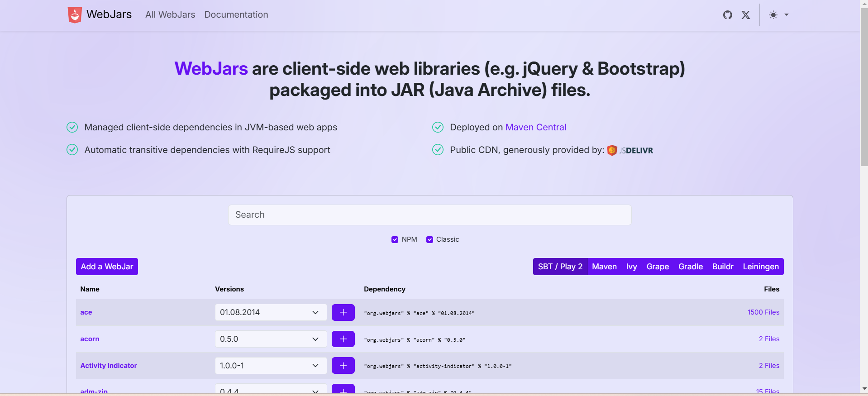Open the Activity Indicator link
This screenshot has height=396, width=868.
[x=109, y=366]
